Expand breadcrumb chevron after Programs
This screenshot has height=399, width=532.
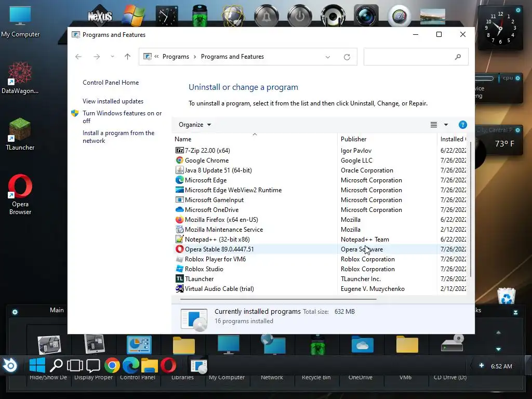(195, 57)
